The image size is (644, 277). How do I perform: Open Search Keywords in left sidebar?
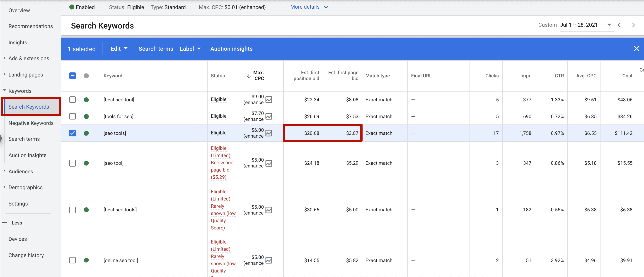[x=29, y=107]
